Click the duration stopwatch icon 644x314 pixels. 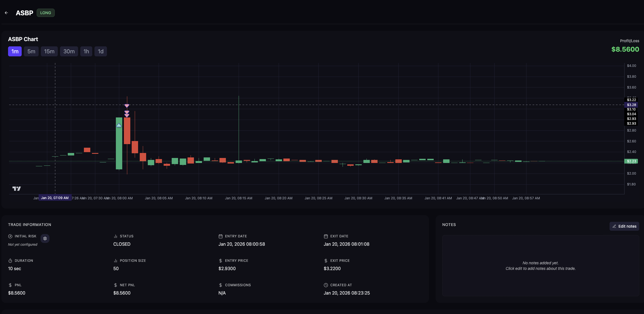click(10, 261)
